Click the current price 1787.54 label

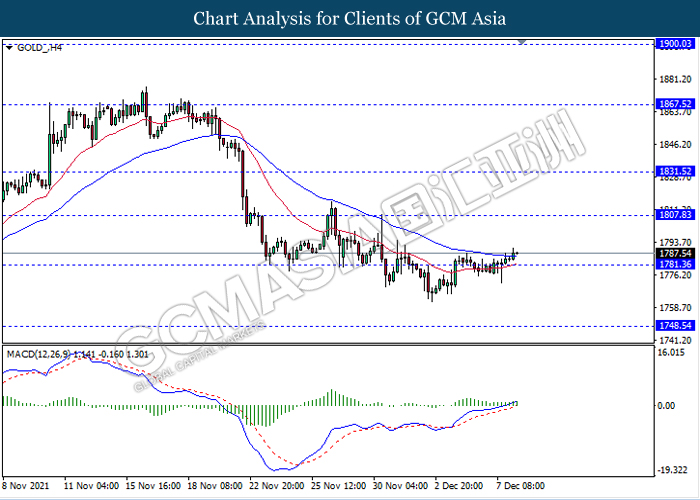click(675, 254)
